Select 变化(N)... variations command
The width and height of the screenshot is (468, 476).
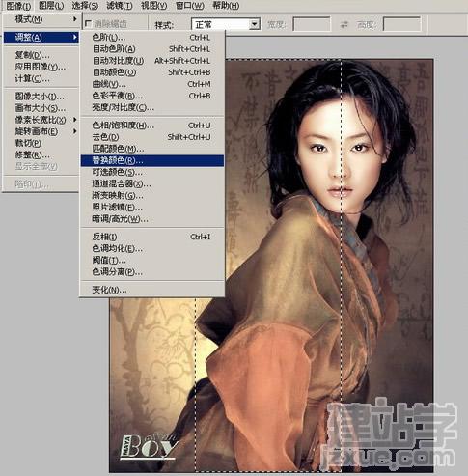pos(152,290)
